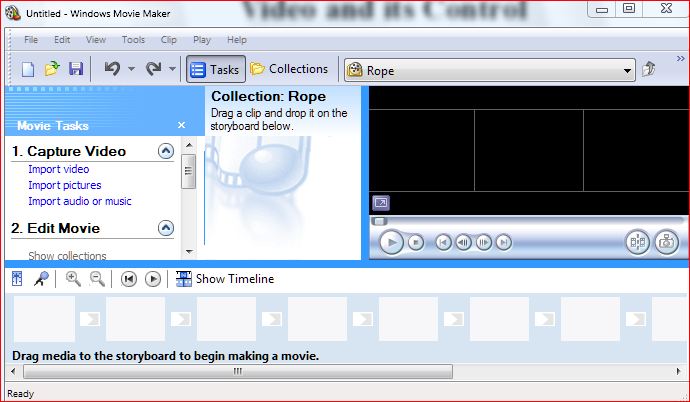Click the tasks pane vertical scrollbar thumb

tap(189, 172)
